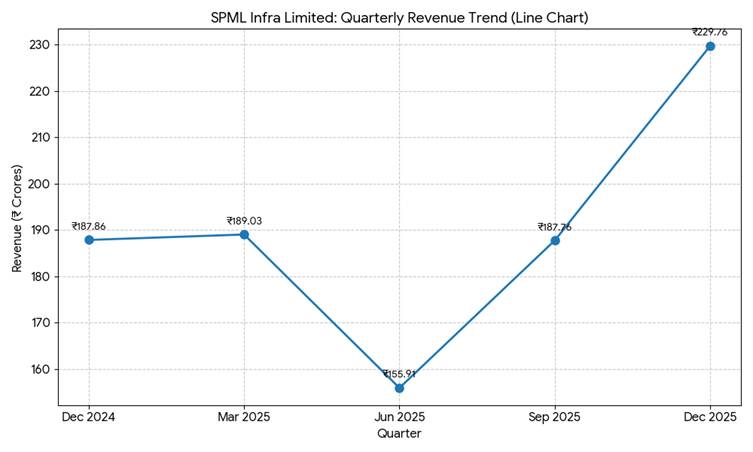The height and width of the screenshot is (452, 753).
Task: Click the Jun 2025 x-axis tick label
Action: point(399,417)
